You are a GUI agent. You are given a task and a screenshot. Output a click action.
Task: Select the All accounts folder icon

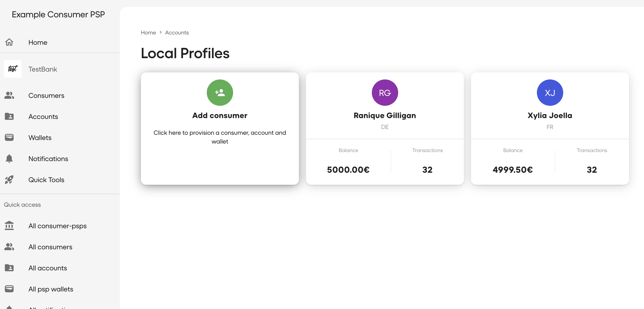coord(9,268)
